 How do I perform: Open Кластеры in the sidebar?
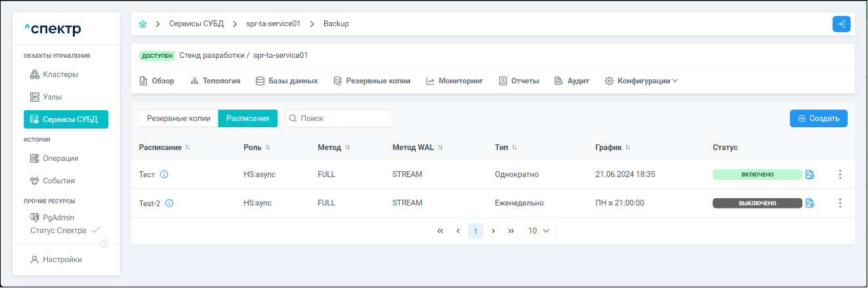(x=60, y=75)
